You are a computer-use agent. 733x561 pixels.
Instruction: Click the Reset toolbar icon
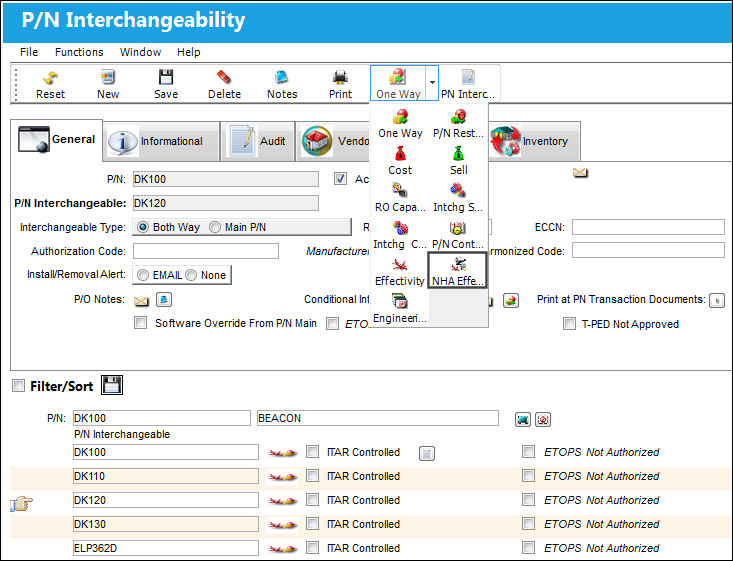tap(50, 84)
